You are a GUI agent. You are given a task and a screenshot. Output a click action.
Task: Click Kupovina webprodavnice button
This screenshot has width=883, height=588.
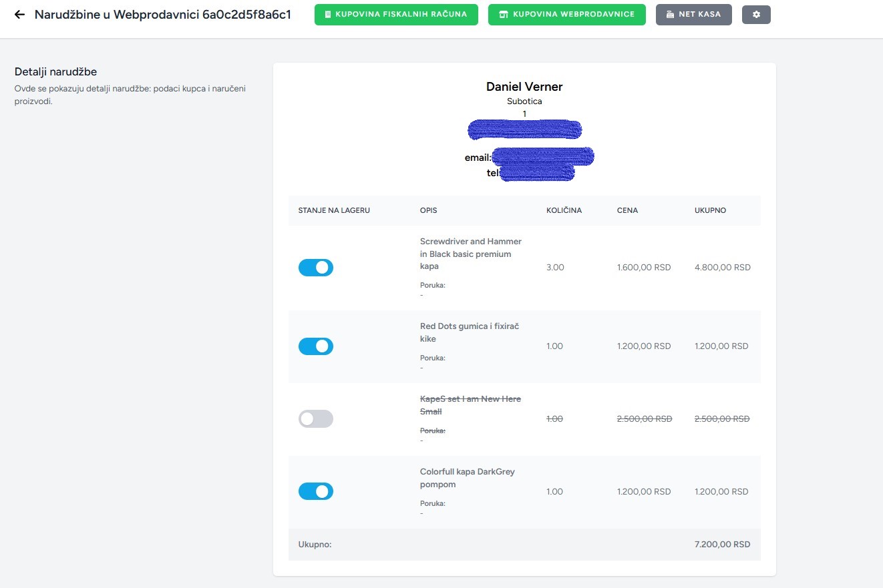pyautogui.click(x=567, y=15)
